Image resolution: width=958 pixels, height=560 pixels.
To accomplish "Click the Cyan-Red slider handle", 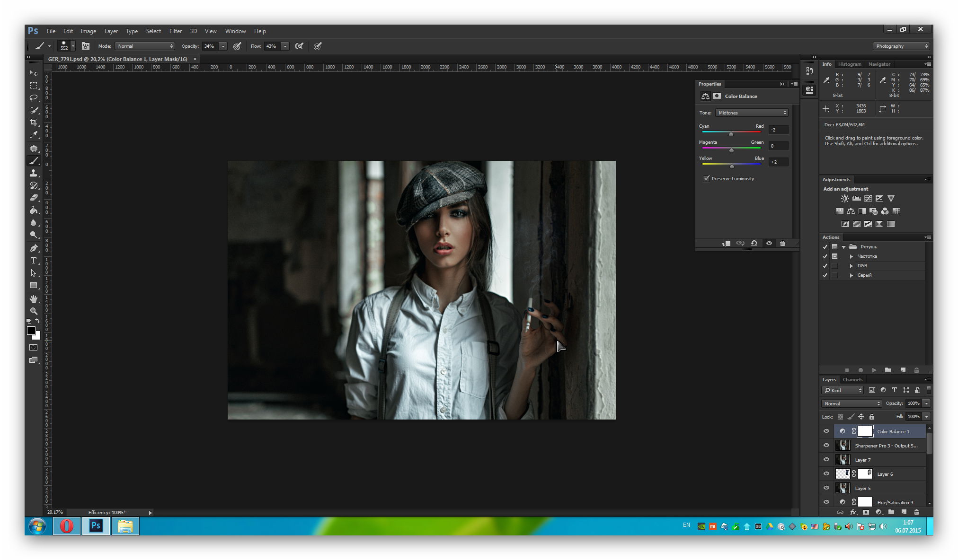I will pyautogui.click(x=731, y=134).
